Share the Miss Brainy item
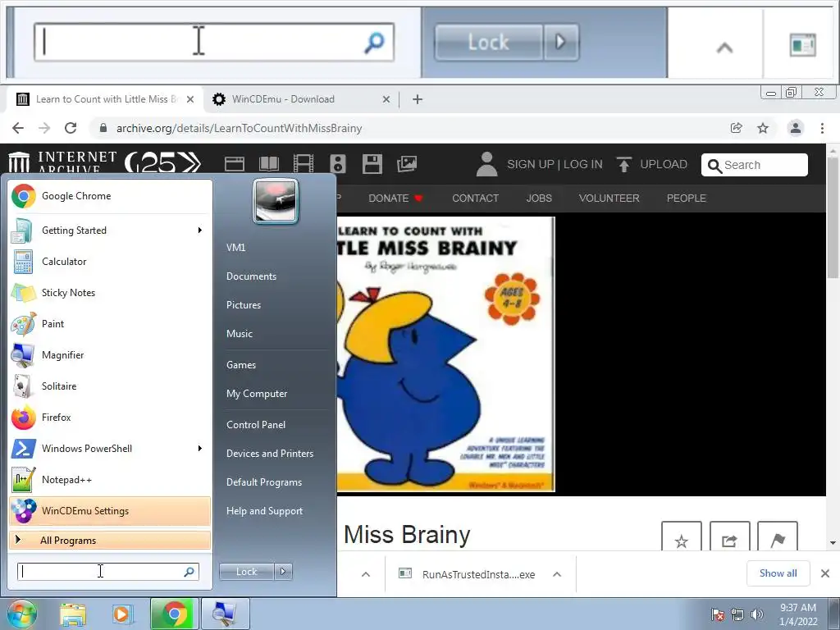This screenshot has width=840, height=630. (x=729, y=536)
